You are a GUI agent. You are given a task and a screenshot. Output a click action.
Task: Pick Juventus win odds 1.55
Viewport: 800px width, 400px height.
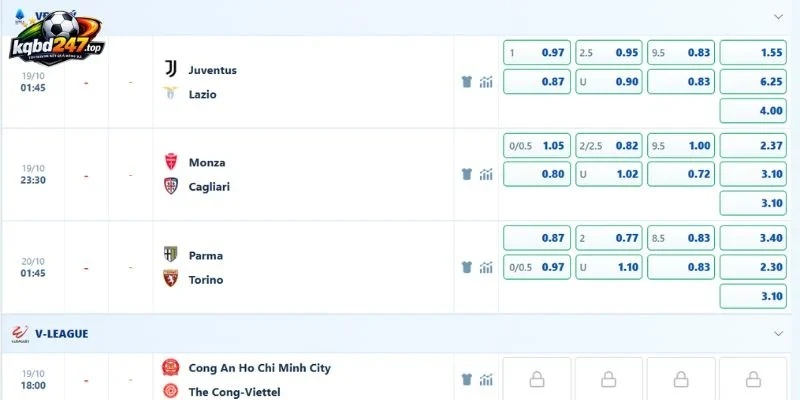click(753, 53)
